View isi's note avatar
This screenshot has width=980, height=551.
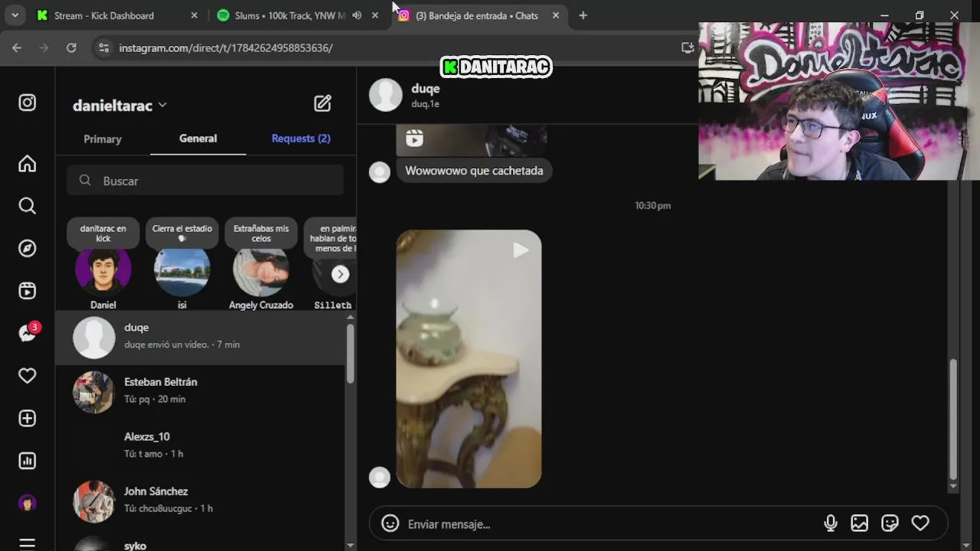click(x=182, y=271)
